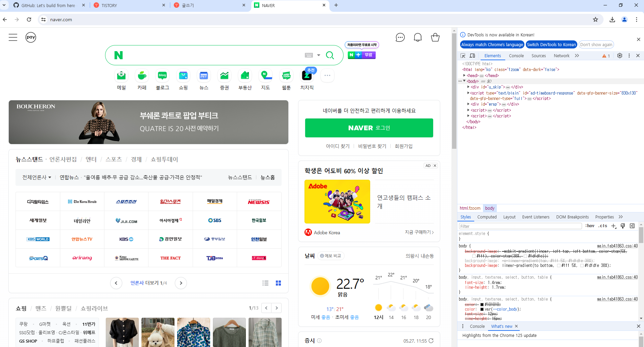Screen dimensions: 644x347
Task: Switch newsstand to grid view
Action: coord(278,283)
